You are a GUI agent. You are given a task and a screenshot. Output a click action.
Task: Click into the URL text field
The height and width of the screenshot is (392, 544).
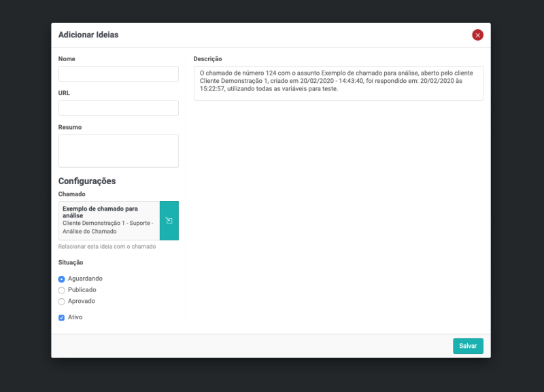coord(118,108)
